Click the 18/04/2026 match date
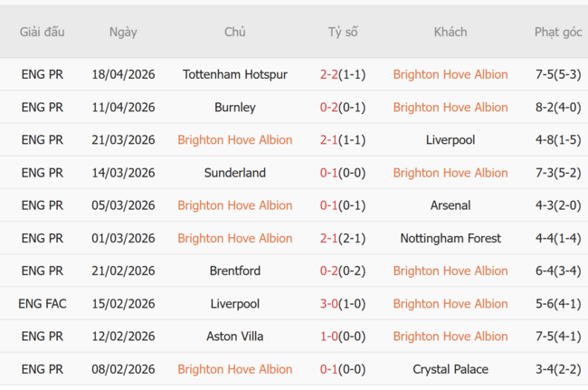 click(123, 74)
